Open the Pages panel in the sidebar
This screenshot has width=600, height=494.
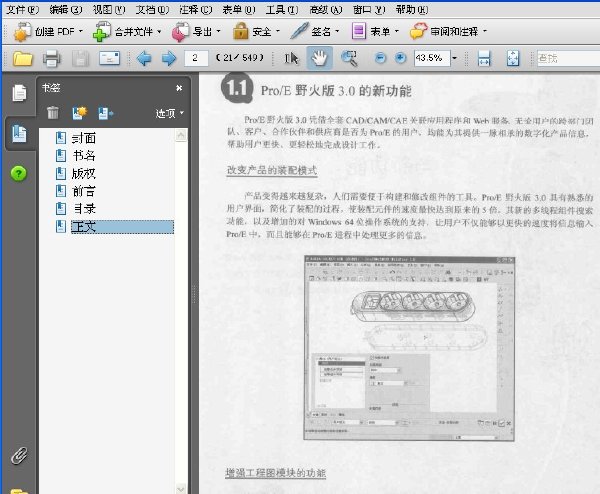pos(19,93)
